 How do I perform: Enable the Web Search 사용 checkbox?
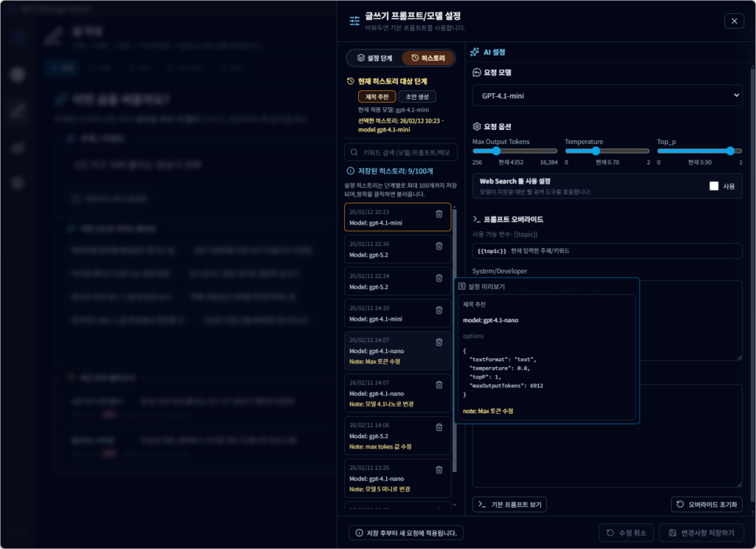click(x=713, y=186)
